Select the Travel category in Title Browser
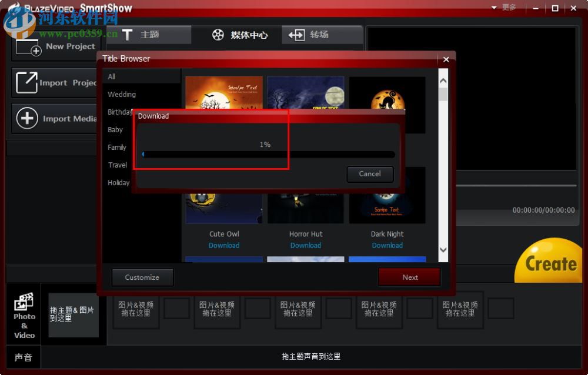Viewport: 588px width, 375px height. point(117,165)
